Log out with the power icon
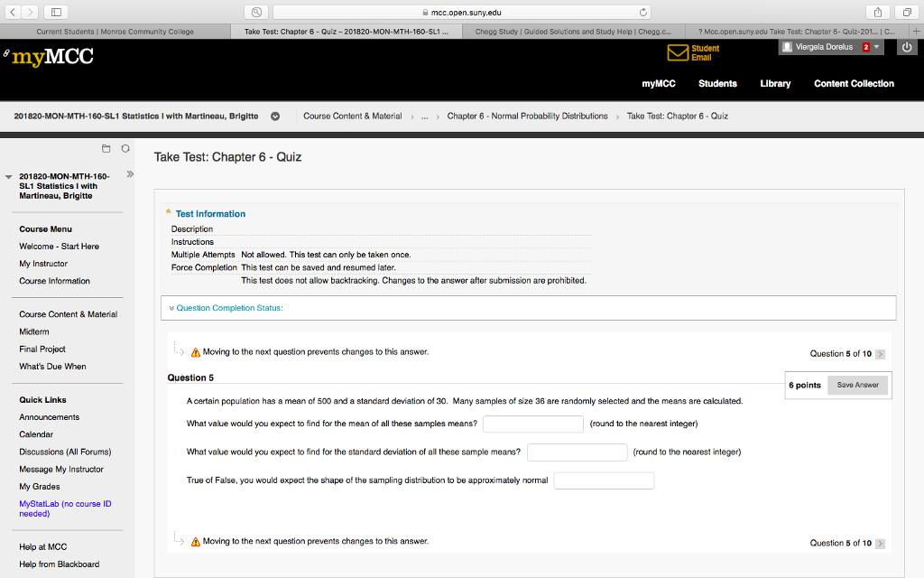924x578 pixels. click(x=907, y=47)
